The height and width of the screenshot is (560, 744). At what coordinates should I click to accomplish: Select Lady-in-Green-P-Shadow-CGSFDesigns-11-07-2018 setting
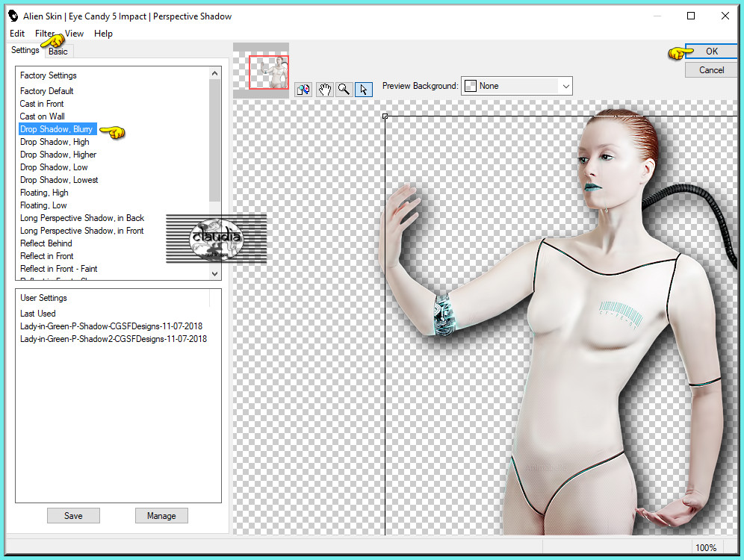[111, 326]
